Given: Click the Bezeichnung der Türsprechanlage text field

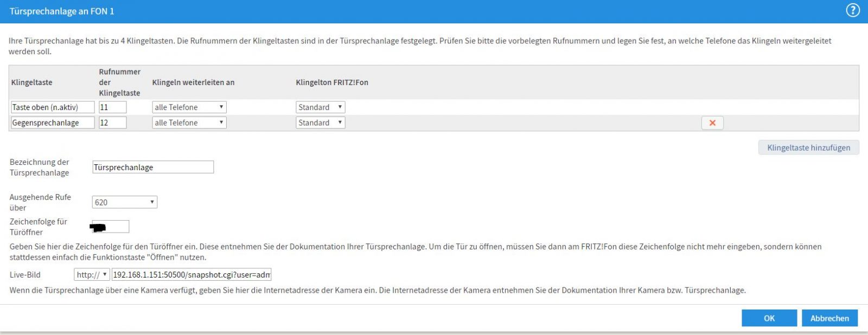Looking at the screenshot, I should point(153,168).
